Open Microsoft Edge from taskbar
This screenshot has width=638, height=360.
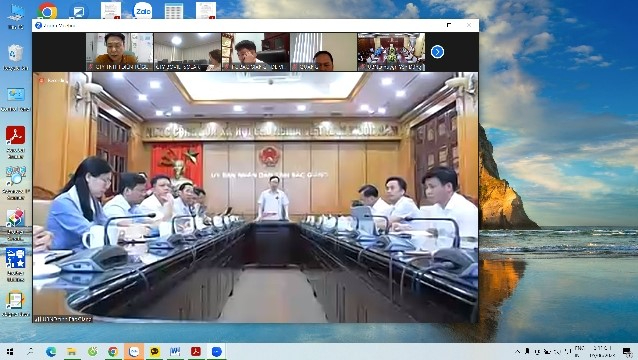pos(51,352)
